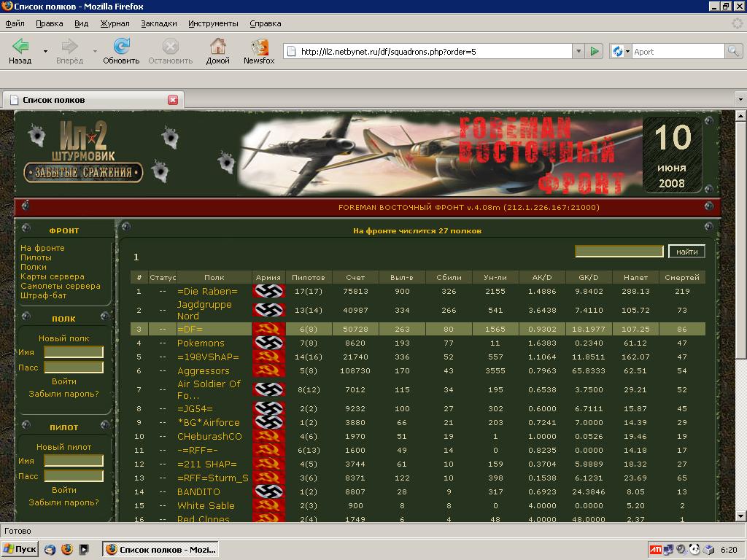Open the Пилоты sidebar link
The image size is (747, 560).
click(36, 257)
